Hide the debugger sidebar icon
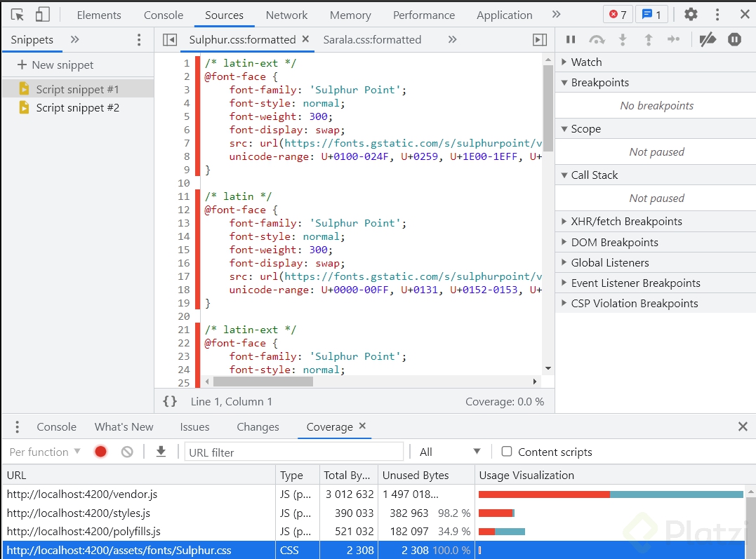 point(540,39)
